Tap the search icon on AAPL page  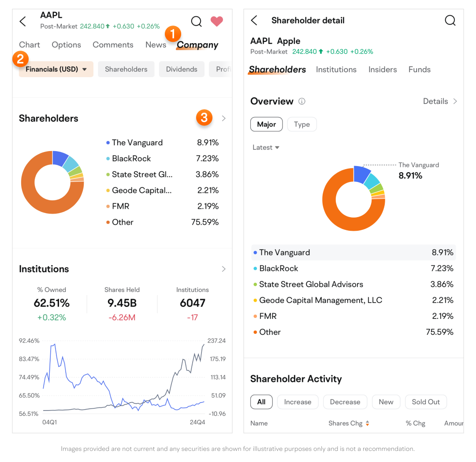click(196, 21)
